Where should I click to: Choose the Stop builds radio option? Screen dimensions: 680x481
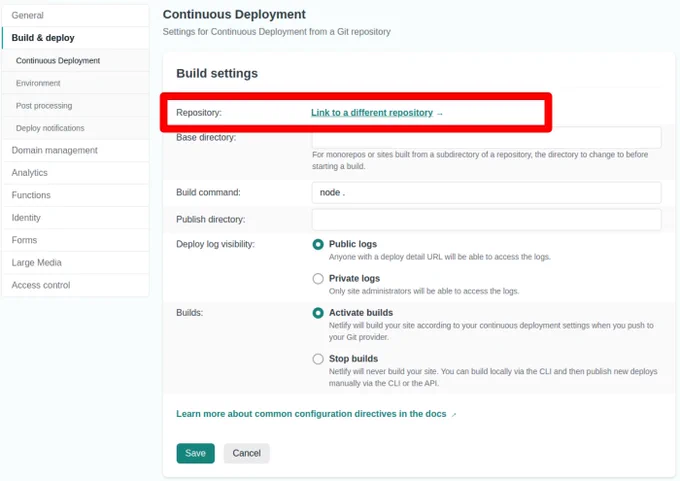[318, 359]
